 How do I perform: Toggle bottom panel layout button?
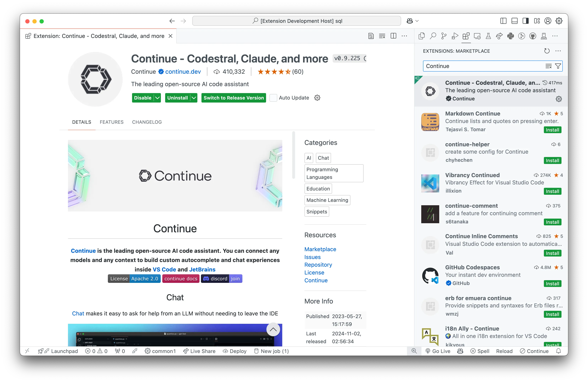(x=514, y=21)
